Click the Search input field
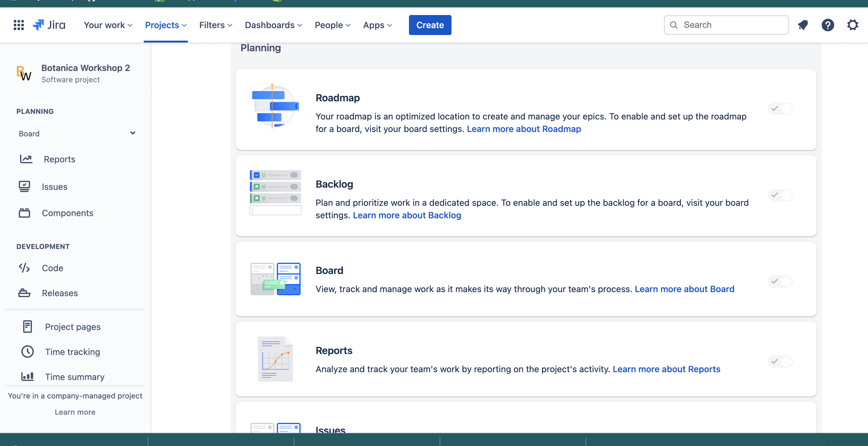 click(x=731, y=25)
